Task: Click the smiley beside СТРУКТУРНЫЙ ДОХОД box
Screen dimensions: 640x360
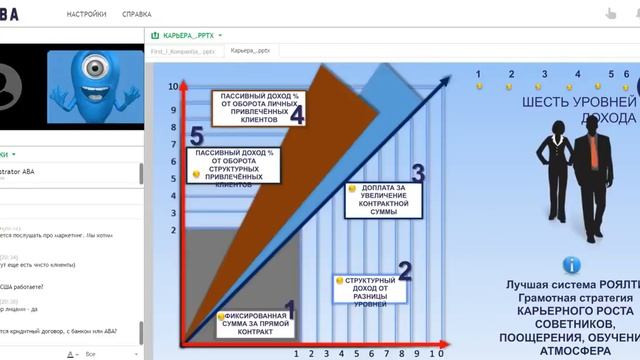Action: coord(339,280)
